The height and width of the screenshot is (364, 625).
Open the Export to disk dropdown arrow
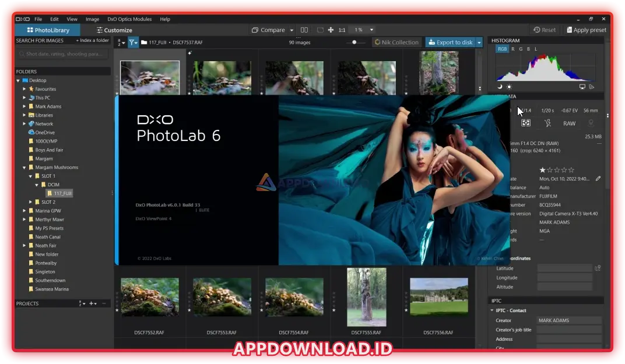(x=479, y=43)
